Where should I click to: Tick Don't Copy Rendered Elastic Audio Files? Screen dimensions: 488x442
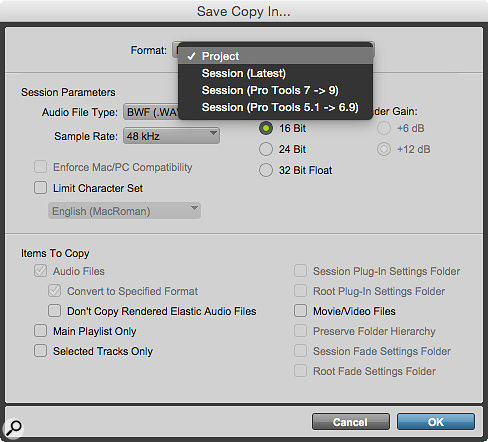(54, 311)
